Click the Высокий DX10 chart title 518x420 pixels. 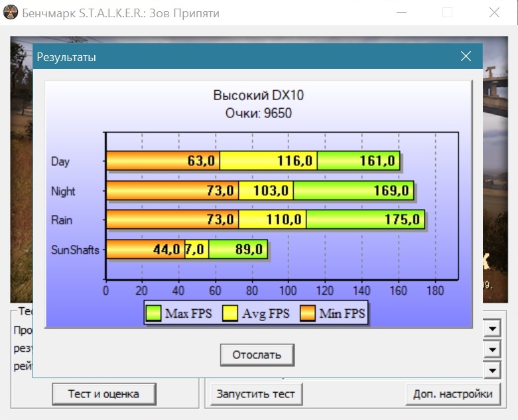point(259,95)
